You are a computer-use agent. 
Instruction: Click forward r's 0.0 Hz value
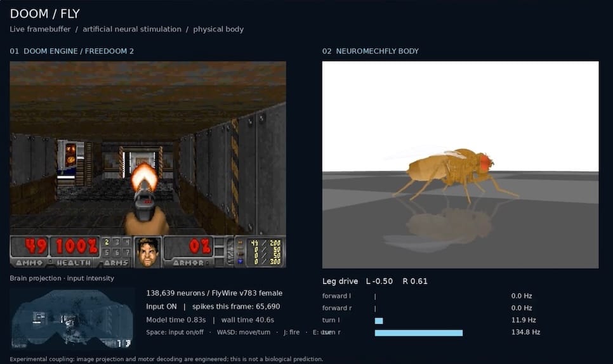pyautogui.click(x=522, y=308)
